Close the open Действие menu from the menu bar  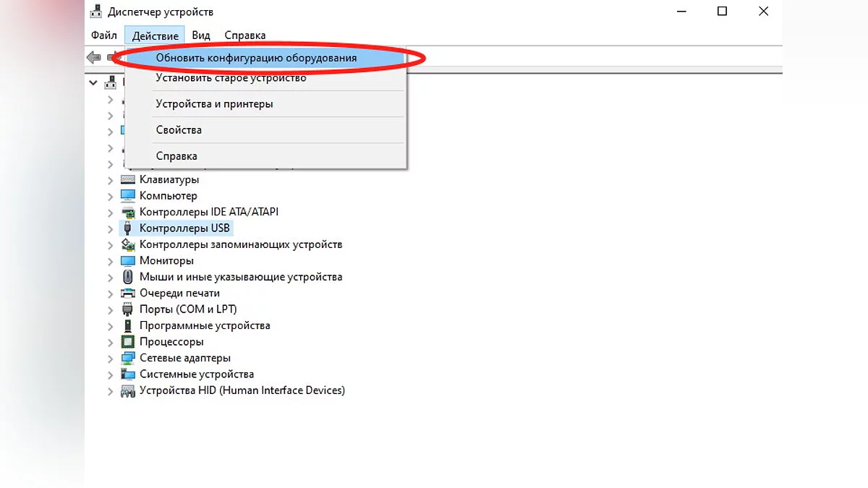[x=156, y=35]
